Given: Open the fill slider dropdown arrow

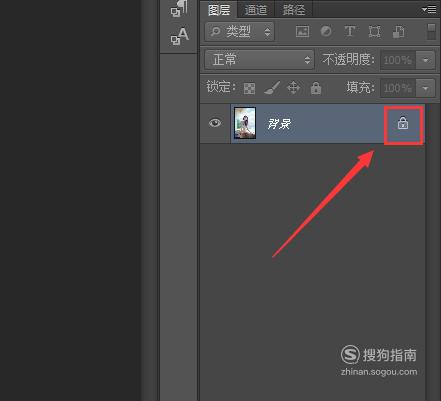Looking at the screenshot, I should click(425, 88).
